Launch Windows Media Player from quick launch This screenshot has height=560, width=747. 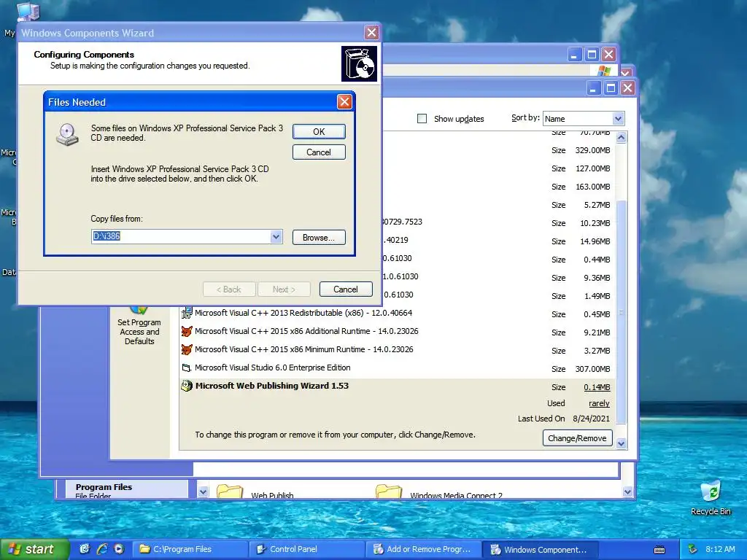click(x=119, y=549)
